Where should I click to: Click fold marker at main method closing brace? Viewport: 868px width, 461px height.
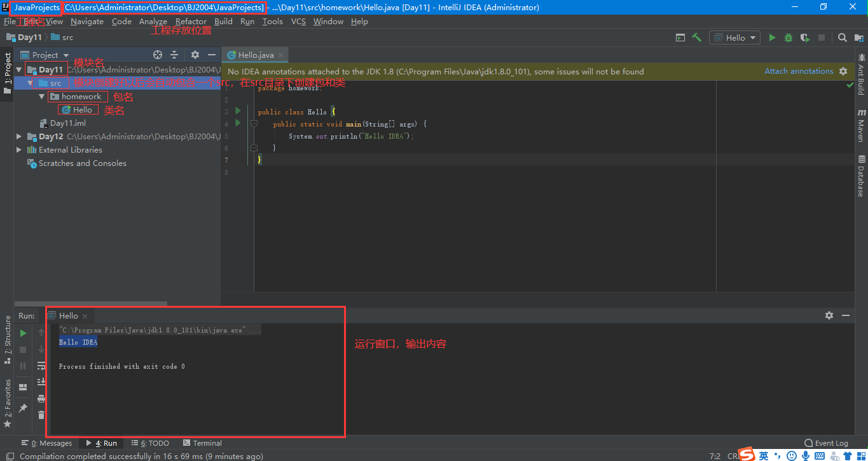click(x=254, y=148)
